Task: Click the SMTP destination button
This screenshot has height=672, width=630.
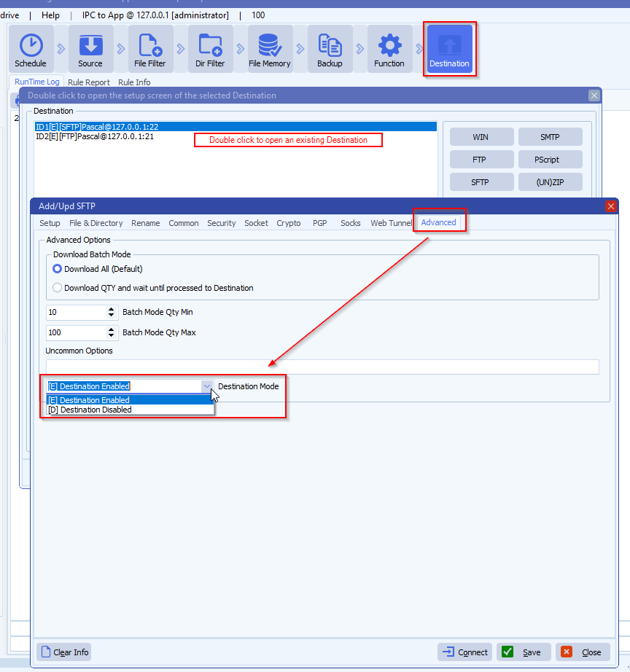Action: click(551, 137)
